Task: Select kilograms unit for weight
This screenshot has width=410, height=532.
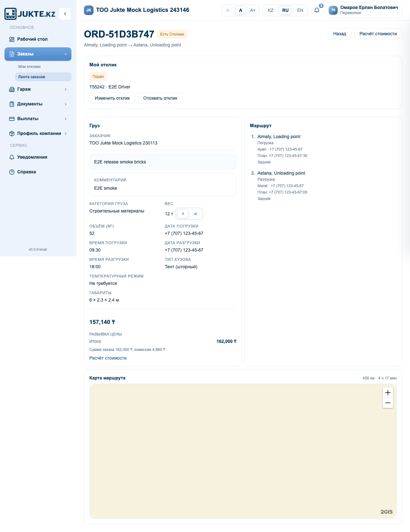Action: click(x=196, y=214)
